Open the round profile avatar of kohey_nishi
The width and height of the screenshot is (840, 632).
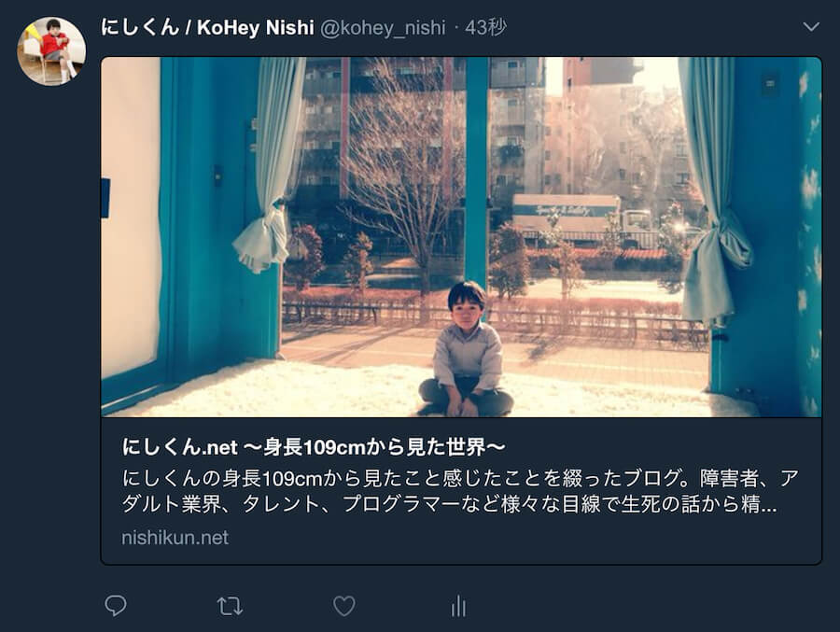click(51, 51)
